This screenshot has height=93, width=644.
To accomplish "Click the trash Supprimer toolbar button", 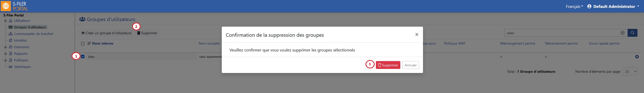I will point(147,33).
